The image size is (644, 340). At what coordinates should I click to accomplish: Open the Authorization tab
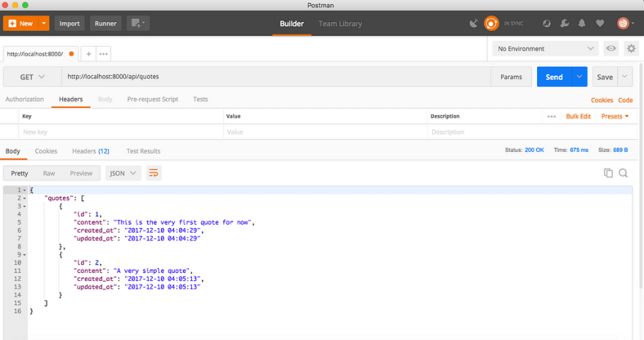tap(25, 99)
